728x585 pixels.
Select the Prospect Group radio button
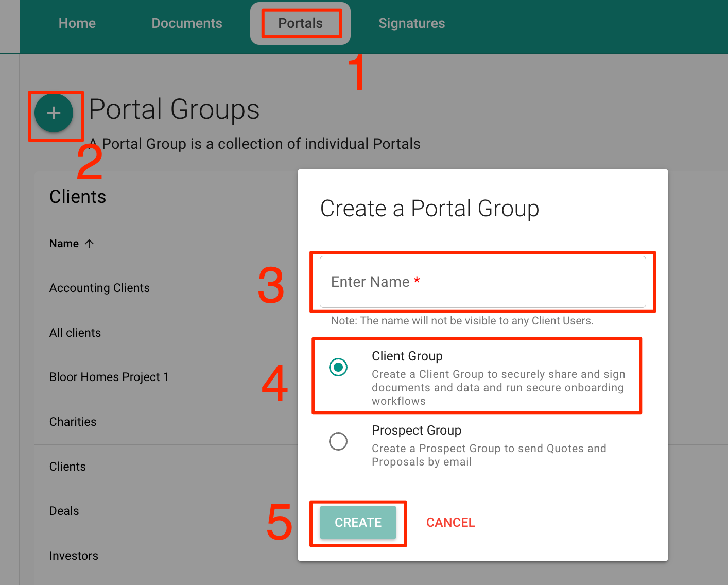point(338,441)
